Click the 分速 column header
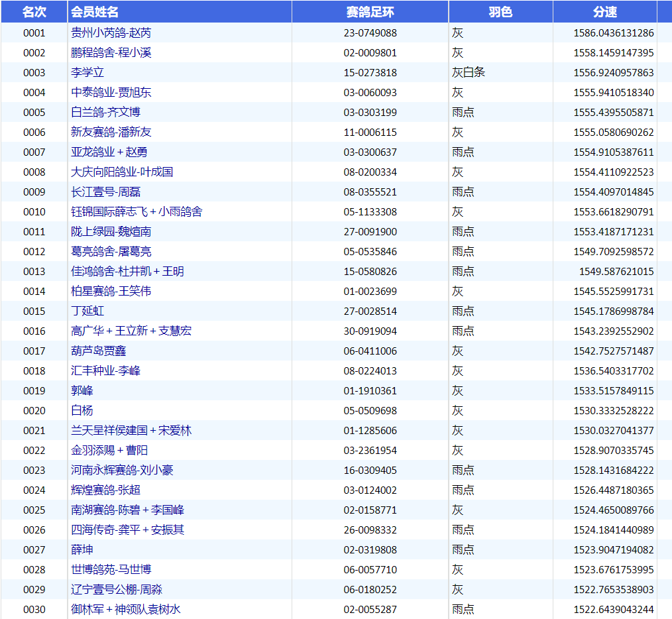672x619 pixels. [x=605, y=12]
